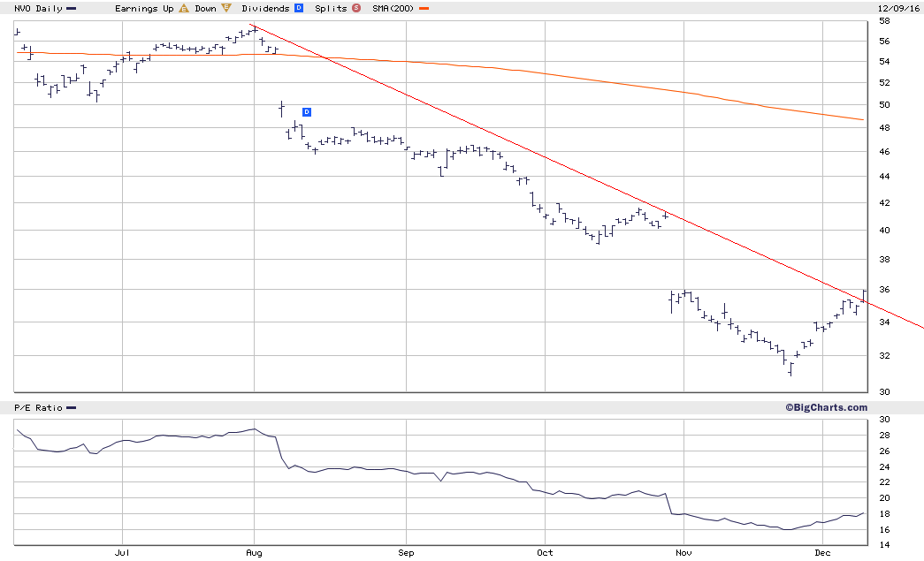Click the Dividends blue D legend icon
924x561 pixels.
pos(299,8)
